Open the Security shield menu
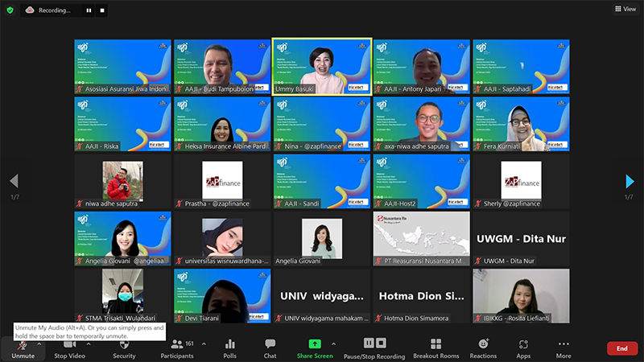The image size is (644, 362). [124, 344]
